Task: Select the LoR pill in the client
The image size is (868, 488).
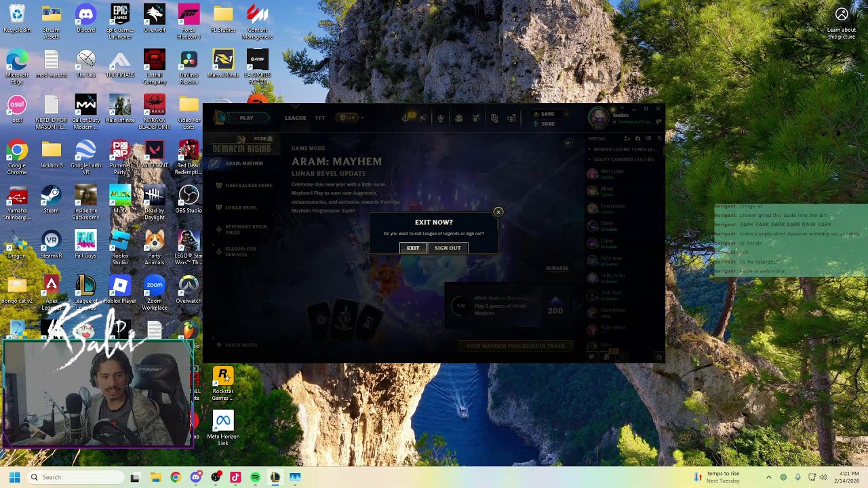Action: point(347,118)
